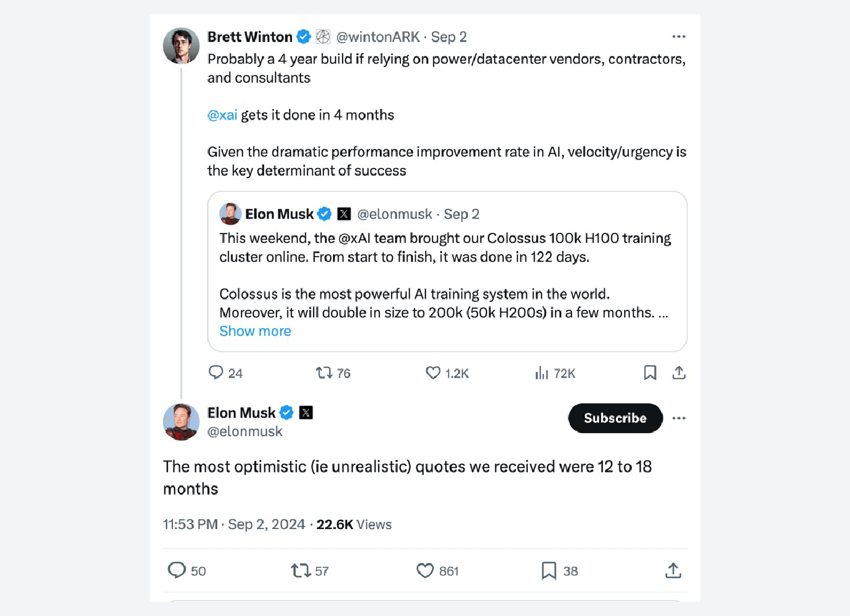The height and width of the screenshot is (616, 850).
Task: Open the @wintonARK handle
Action: (x=378, y=37)
